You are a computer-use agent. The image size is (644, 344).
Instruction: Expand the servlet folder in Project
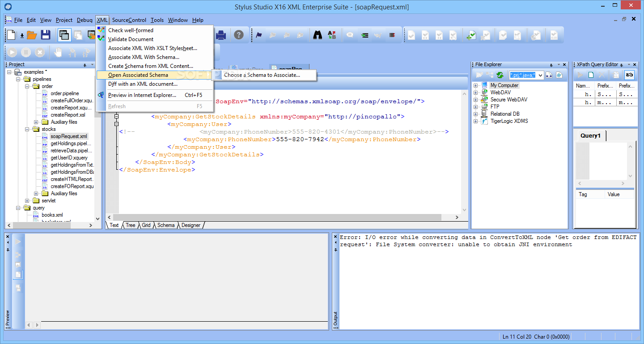coord(27,201)
